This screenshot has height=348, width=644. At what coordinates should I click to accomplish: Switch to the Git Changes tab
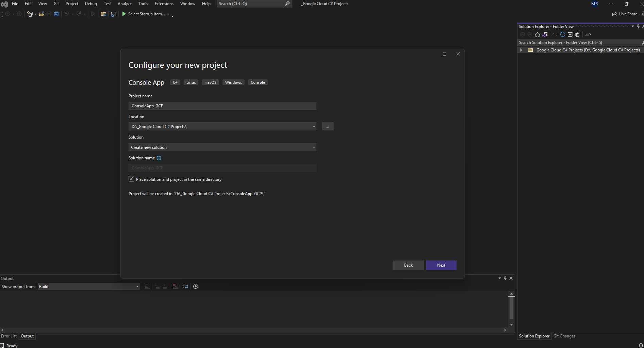(564, 336)
